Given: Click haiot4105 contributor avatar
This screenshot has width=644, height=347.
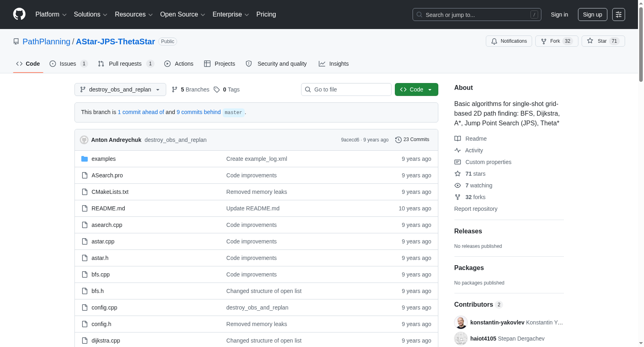Looking at the screenshot, I should (x=461, y=339).
